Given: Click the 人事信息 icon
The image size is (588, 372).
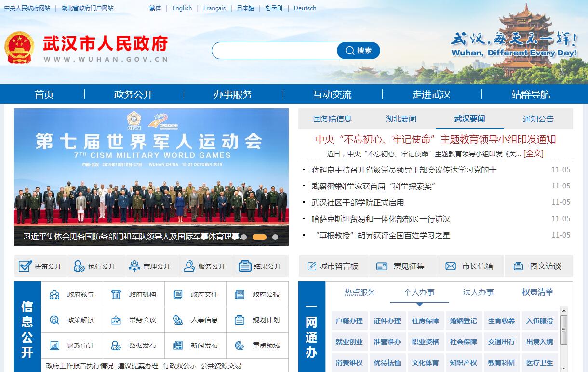Looking at the screenshot, I should (x=178, y=320).
